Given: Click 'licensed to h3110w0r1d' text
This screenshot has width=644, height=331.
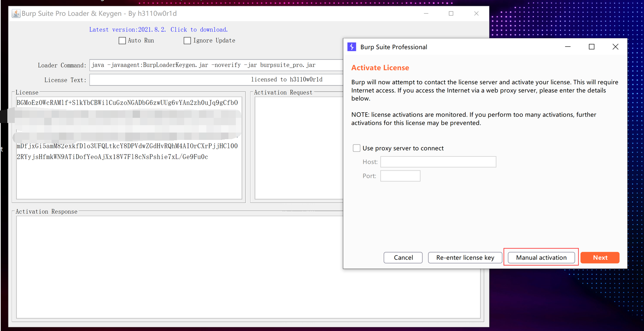Looking at the screenshot, I should (x=287, y=80).
